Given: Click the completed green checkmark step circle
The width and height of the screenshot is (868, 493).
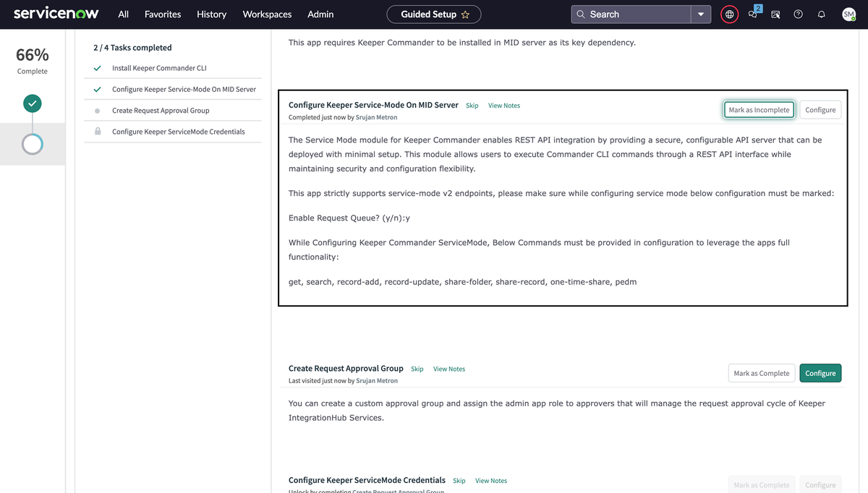Looking at the screenshot, I should tap(32, 103).
